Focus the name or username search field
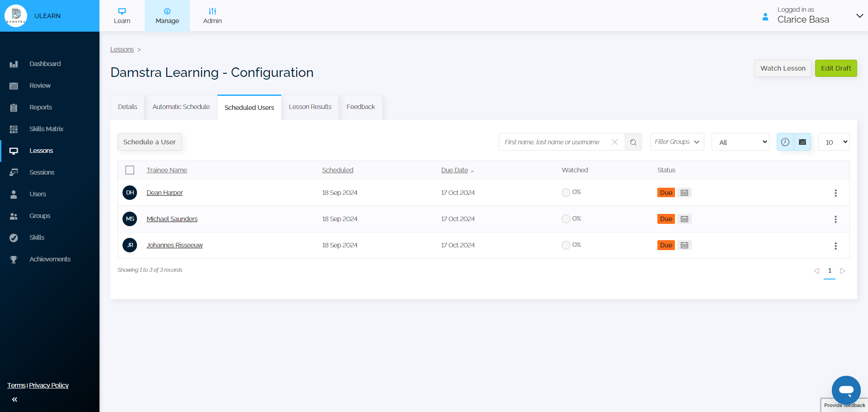This screenshot has width=868, height=412. click(554, 142)
